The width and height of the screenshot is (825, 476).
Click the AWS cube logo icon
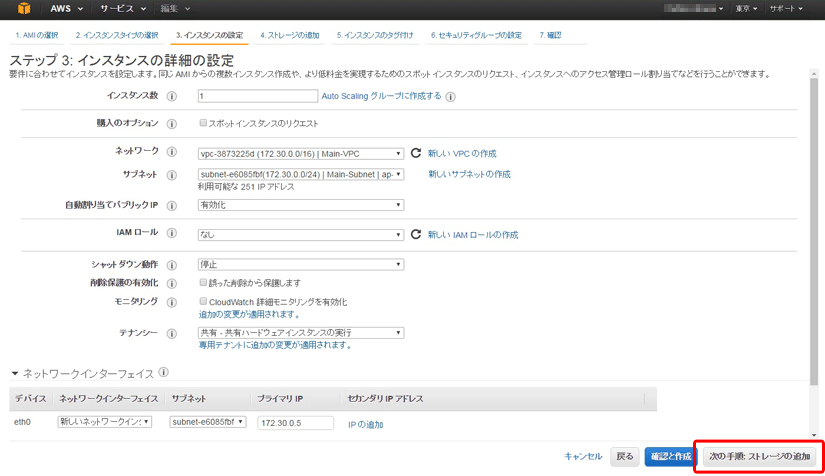(22, 9)
